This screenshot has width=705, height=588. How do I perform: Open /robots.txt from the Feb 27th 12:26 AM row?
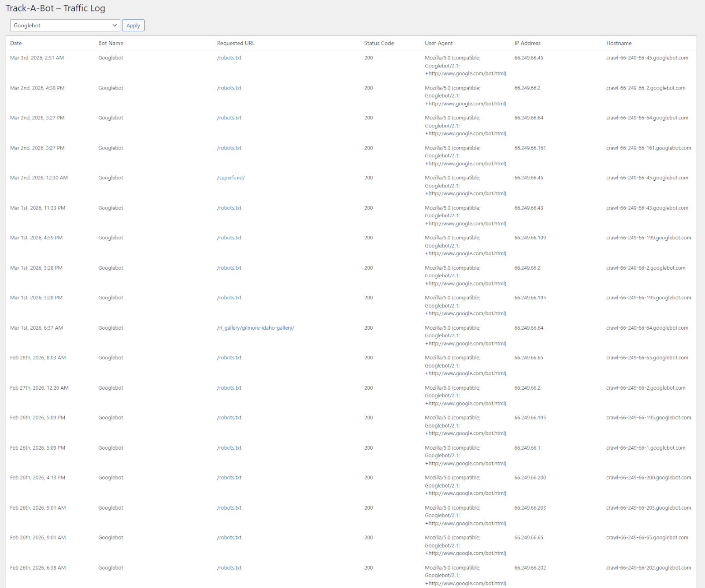click(x=229, y=387)
